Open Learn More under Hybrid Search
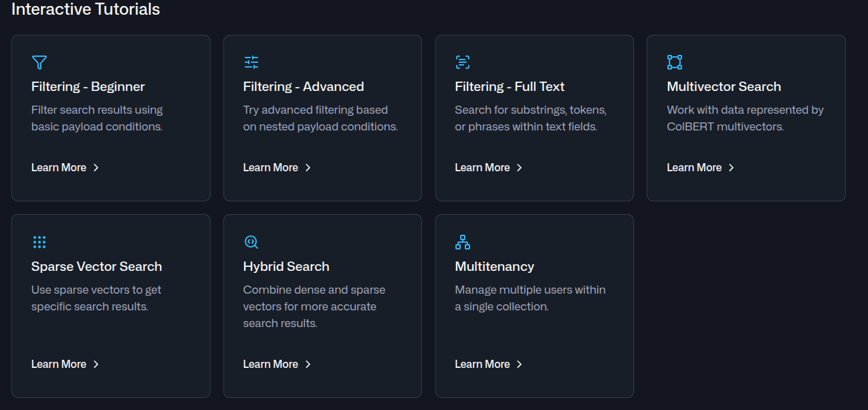Screen dimensions: 868x410 click(271, 364)
